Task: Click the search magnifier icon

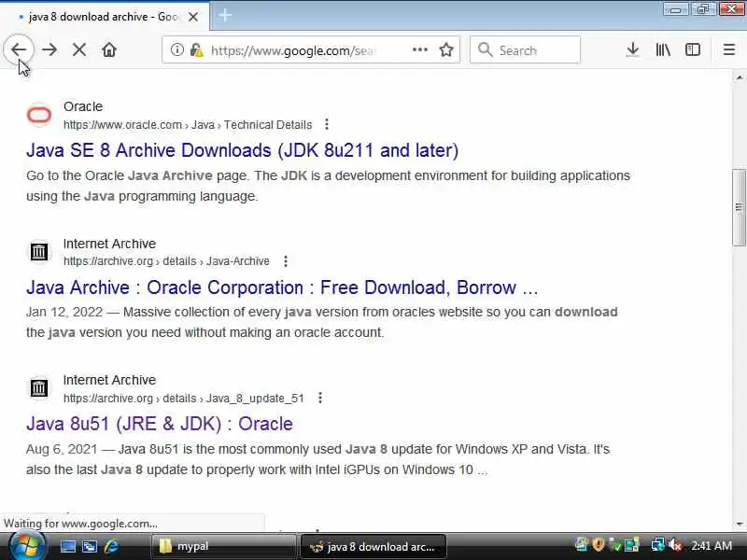Action: coord(485,49)
